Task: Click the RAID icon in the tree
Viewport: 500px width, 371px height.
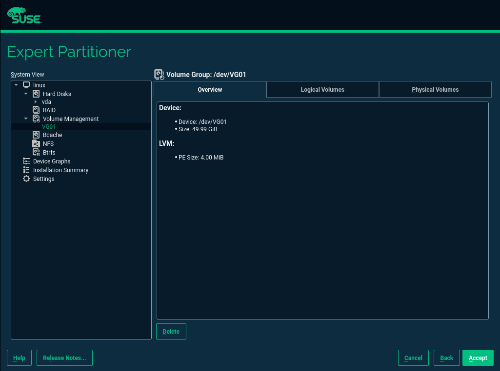Action: click(36, 110)
